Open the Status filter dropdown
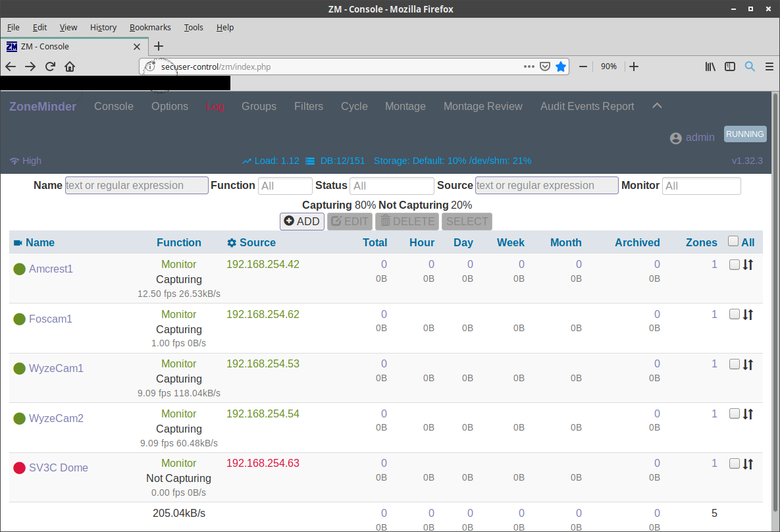780x532 pixels. click(392, 186)
